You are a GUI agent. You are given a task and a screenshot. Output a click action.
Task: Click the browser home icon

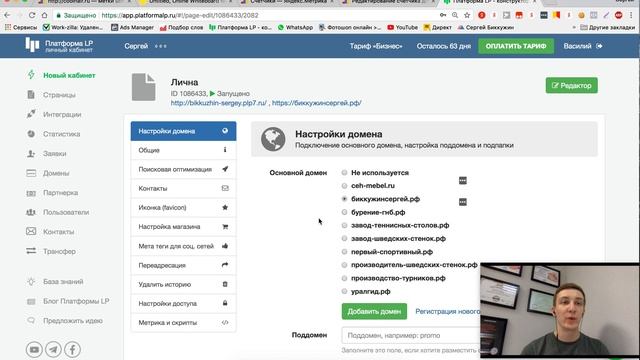[x=44, y=15]
